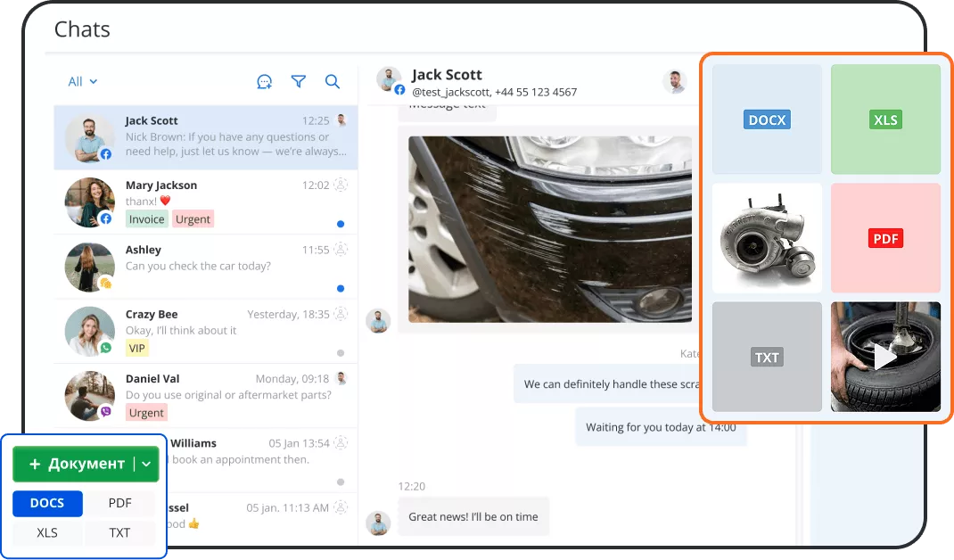Image resolution: width=954 pixels, height=560 pixels.
Task: Click Ashley's avatar
Action: click(90, 267)
